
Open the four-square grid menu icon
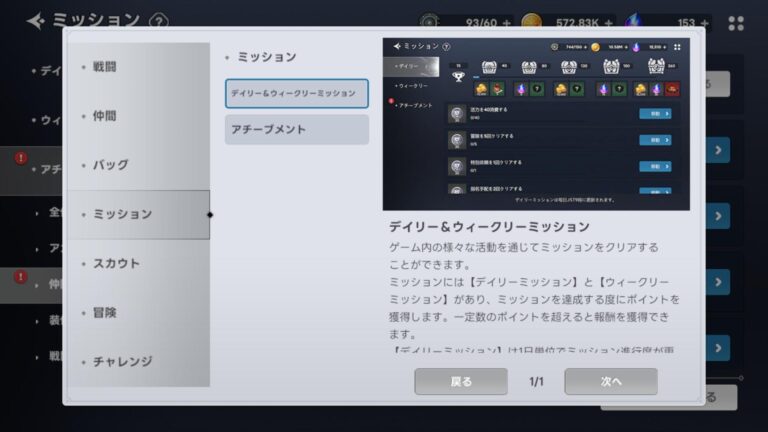(736, 23)
